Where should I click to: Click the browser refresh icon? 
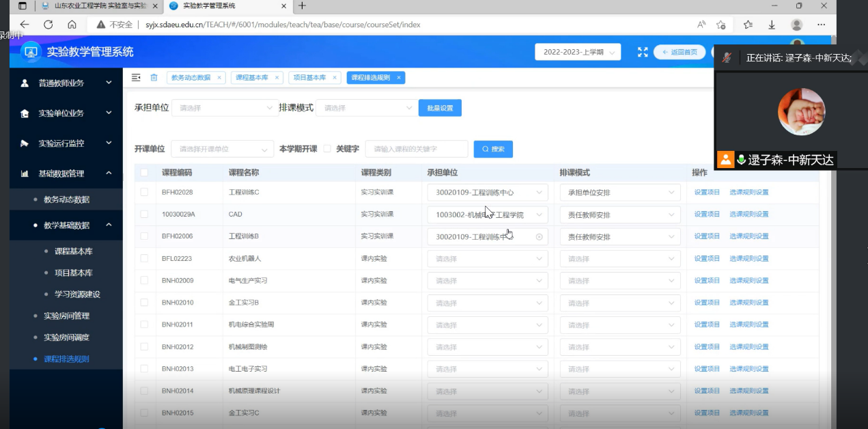click(48, 25)
